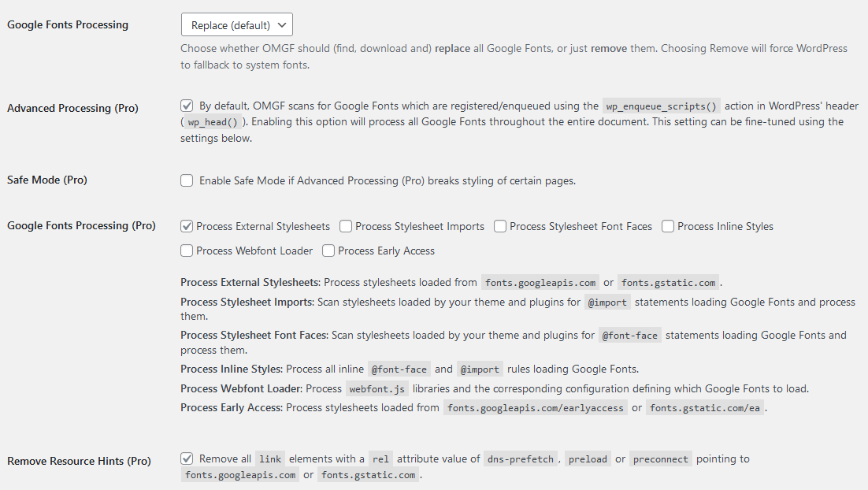Click the webfont.js code text

click(x=377, y=389)
